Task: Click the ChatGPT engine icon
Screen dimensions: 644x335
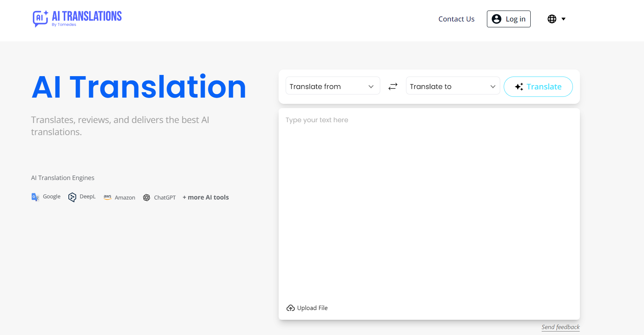Action: 147,198
